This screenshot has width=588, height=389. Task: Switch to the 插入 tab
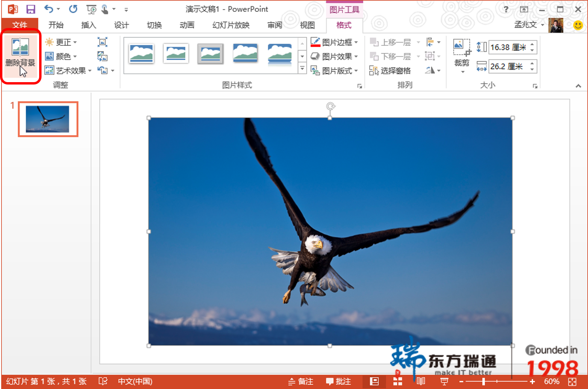pos(89,25)
